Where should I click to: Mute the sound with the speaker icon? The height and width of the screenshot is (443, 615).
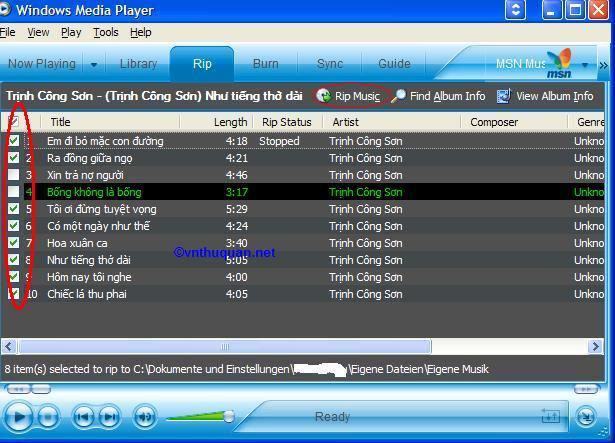click(145, 417)
